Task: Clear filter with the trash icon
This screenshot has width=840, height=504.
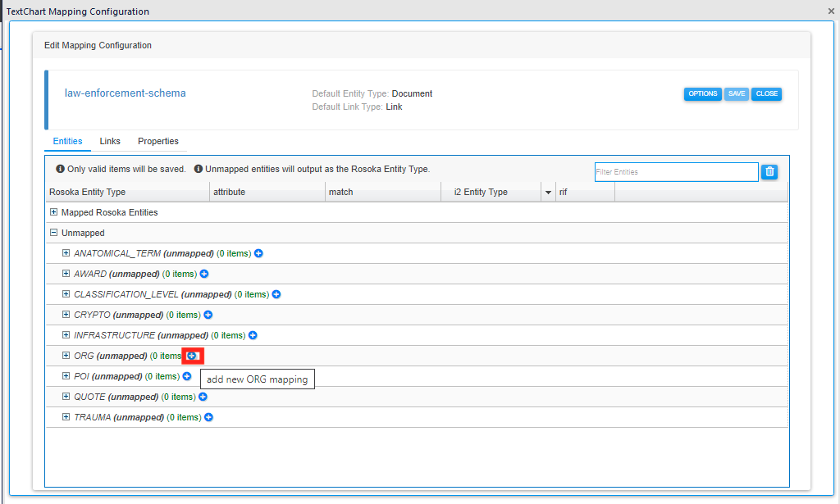Action: (x=769, y=172)
